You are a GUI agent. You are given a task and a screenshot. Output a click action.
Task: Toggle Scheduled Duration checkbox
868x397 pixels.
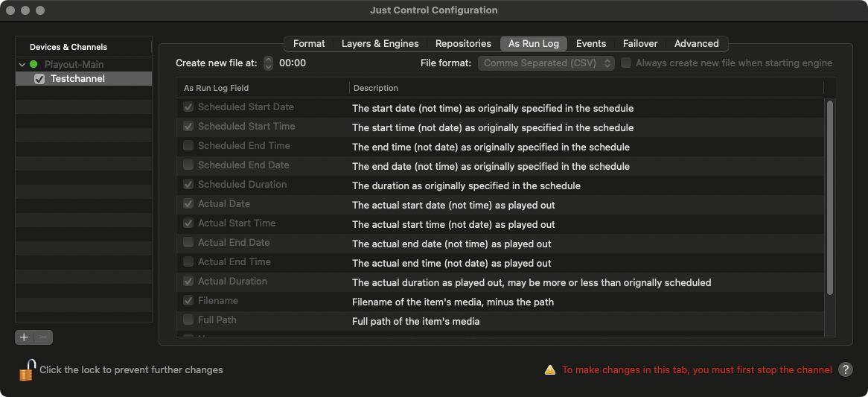188,185
